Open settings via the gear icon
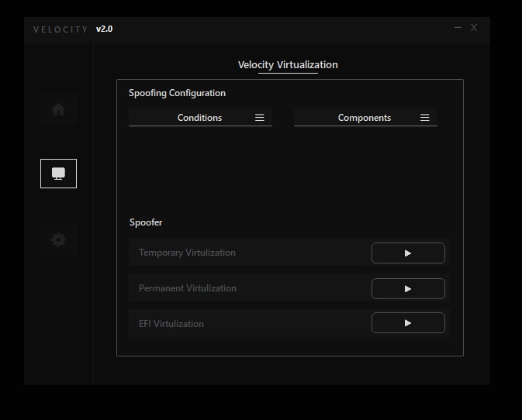Image resolution: width=522 pixels, height=420 pixels. coord(58,239)
